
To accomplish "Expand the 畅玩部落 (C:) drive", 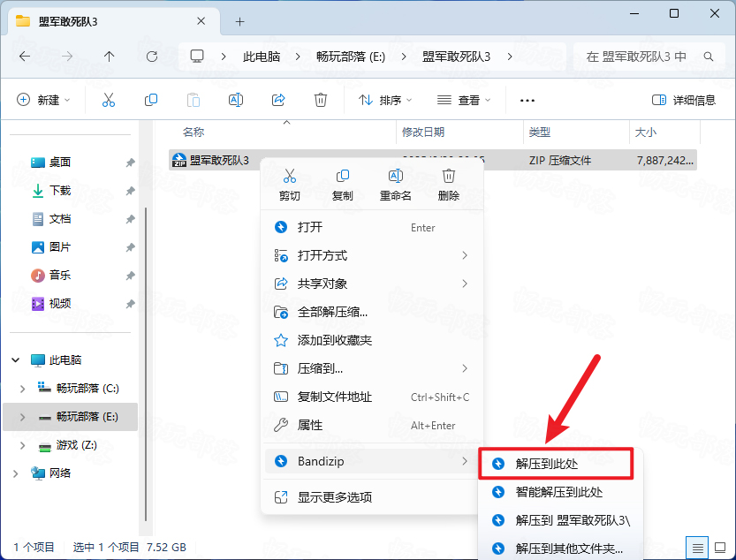I will (x=22, y=389).
